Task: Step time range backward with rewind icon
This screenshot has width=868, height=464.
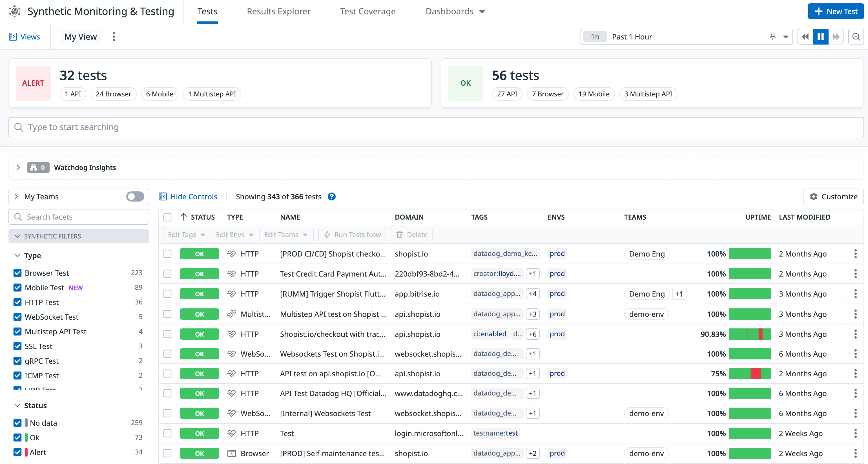Action: (x=805, y=37)
